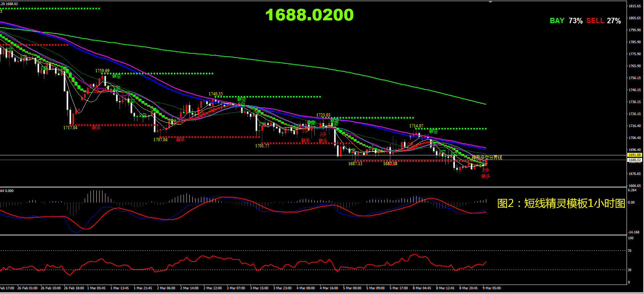This screenshot has width=644, height=294.
Task: Click the -14.168 value on the MACD scale
Action: 634,232
